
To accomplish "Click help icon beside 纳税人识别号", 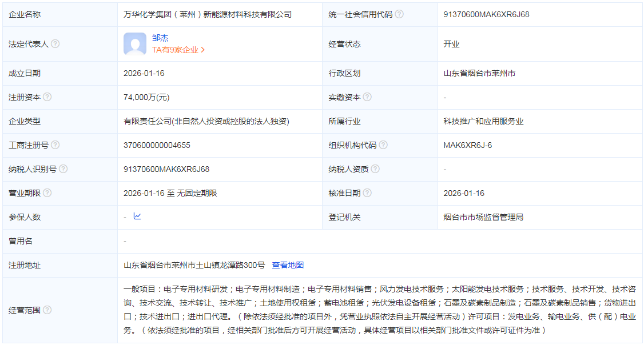I will point(63,169).
